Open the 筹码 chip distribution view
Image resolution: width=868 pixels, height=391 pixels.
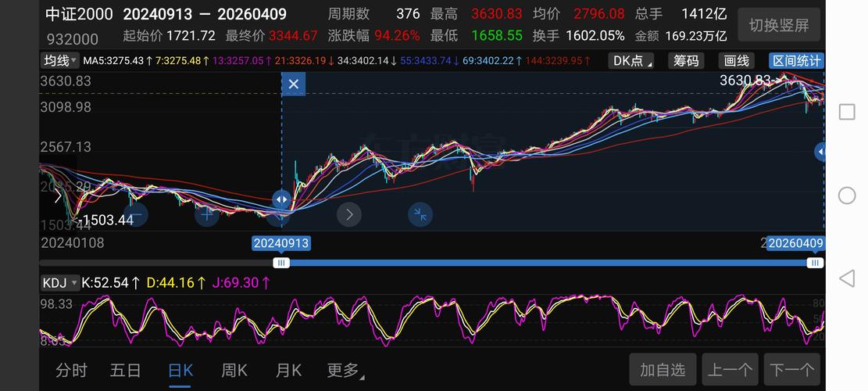pos(686,61)
